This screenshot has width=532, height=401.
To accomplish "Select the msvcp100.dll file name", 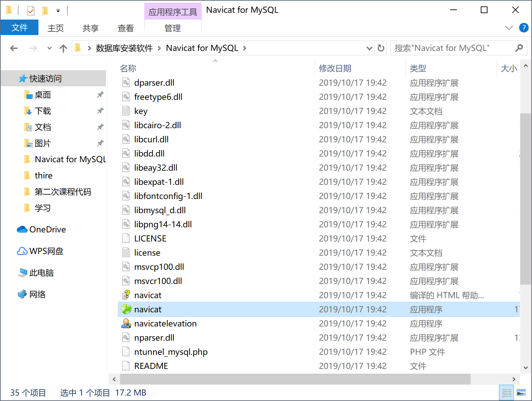I will [159, 267].
